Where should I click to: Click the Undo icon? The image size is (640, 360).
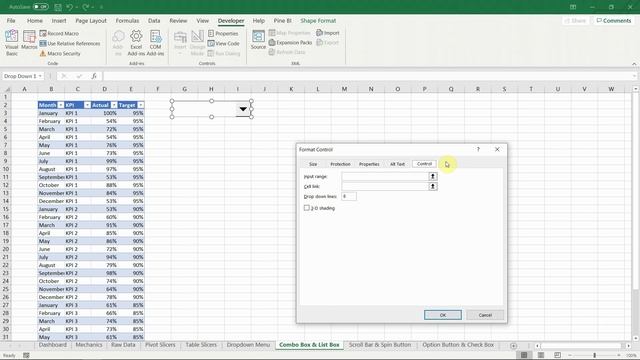click(x=70, y=7)
